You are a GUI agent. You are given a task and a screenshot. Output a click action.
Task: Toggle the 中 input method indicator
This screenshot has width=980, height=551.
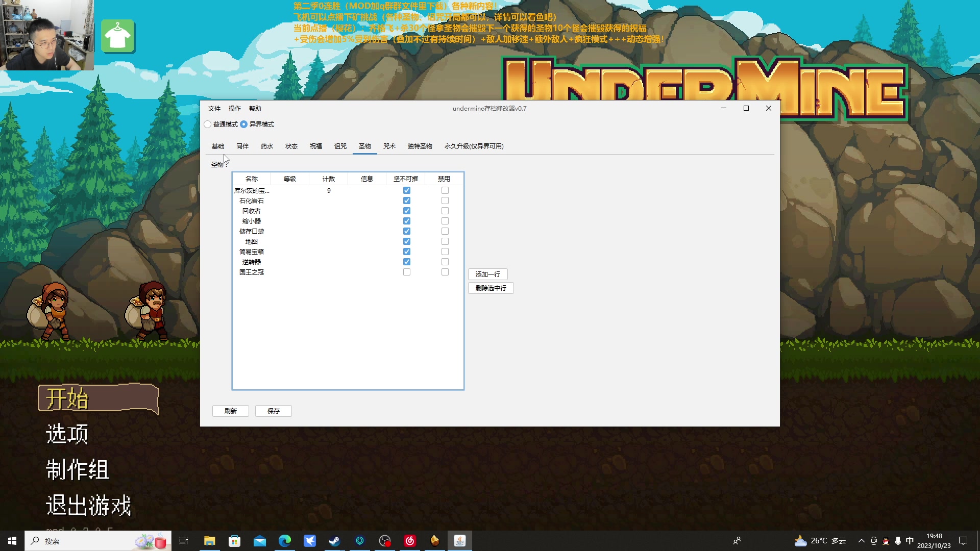(910, 541)
